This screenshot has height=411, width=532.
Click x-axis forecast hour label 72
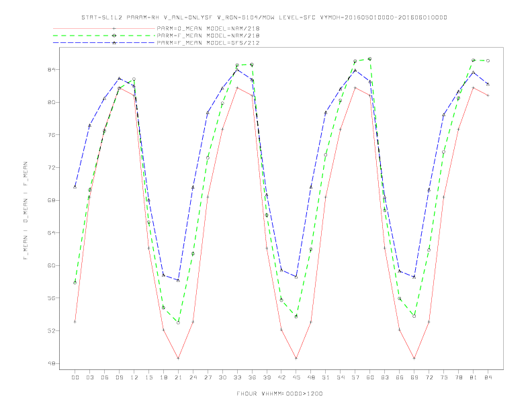click(429, 377)
